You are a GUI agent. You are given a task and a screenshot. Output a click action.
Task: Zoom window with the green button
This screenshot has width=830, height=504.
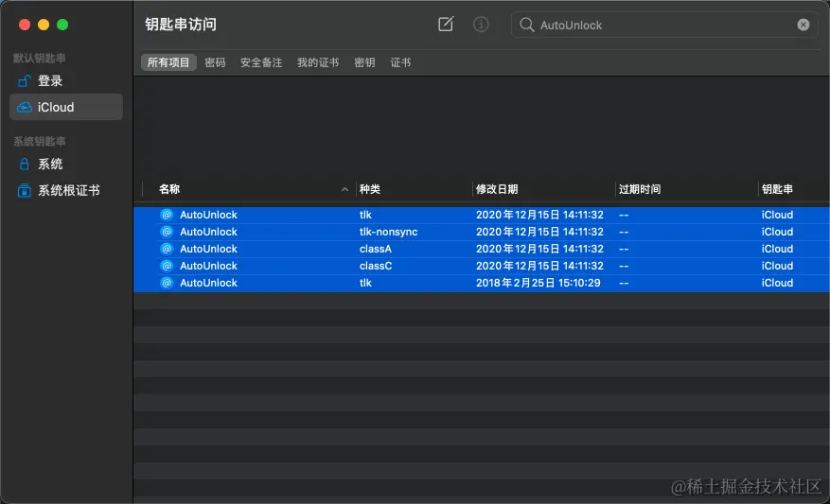[x=62, y=25]
